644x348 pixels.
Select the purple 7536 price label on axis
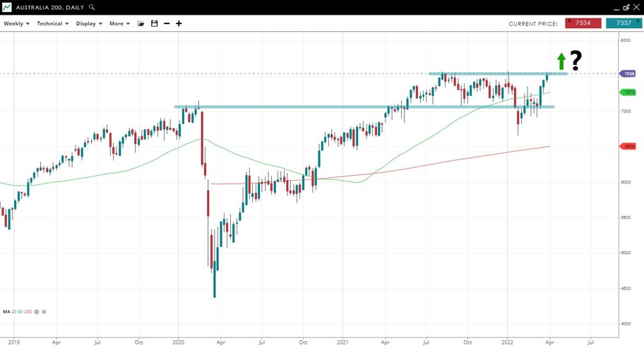pyautogui.click(x=628, y=73)
